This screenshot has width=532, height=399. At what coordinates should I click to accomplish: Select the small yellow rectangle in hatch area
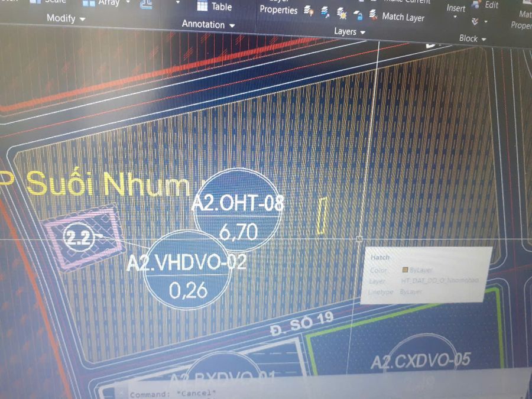[x=322, y=215]
